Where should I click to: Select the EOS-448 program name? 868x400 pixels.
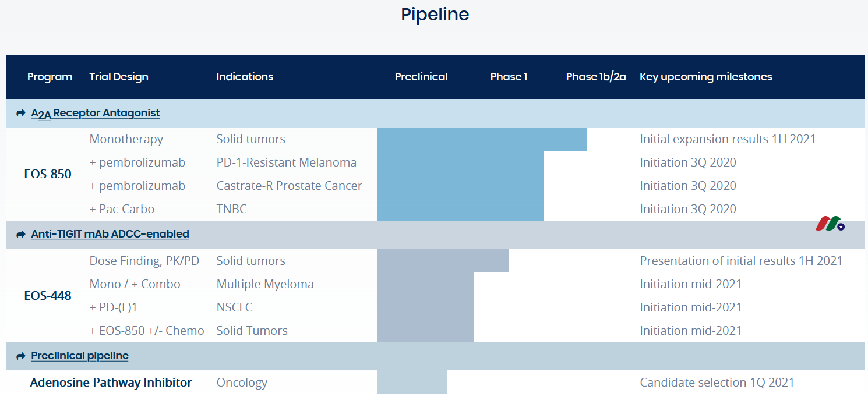point(48,296)
